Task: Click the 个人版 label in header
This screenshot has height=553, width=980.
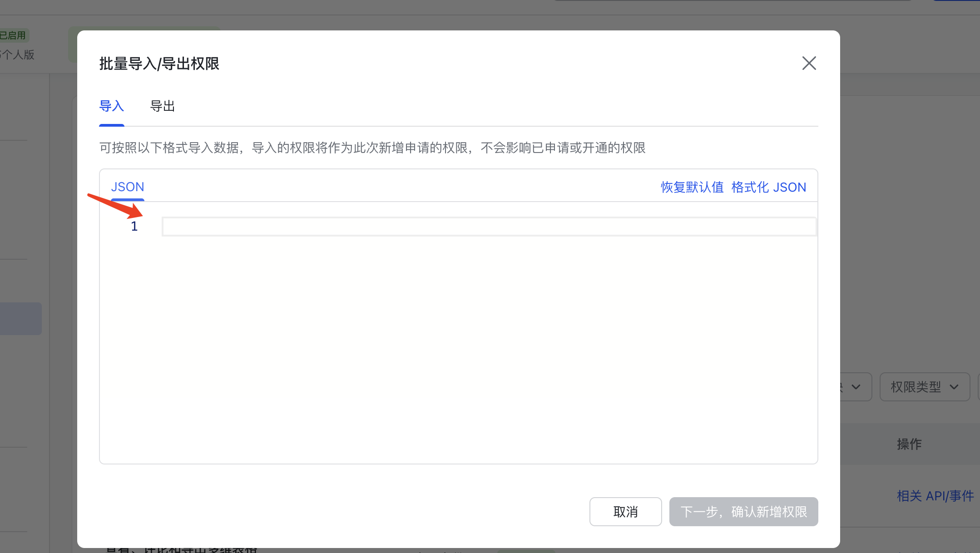Action: pos(18,55)
